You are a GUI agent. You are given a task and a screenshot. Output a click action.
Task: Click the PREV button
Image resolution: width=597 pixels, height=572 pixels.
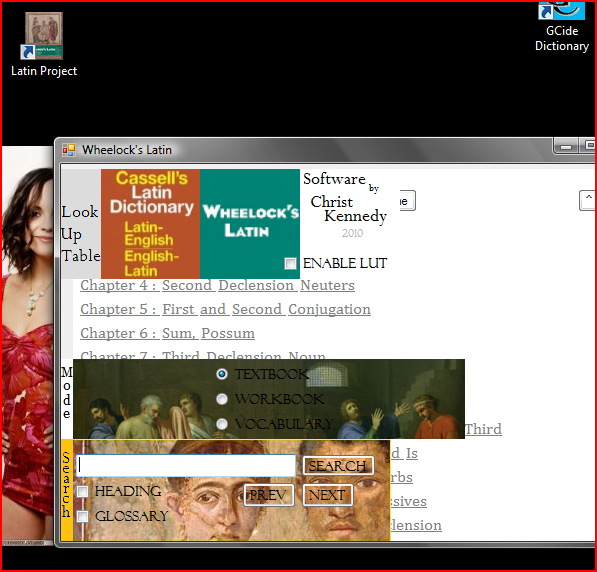[x=269, y=495]
